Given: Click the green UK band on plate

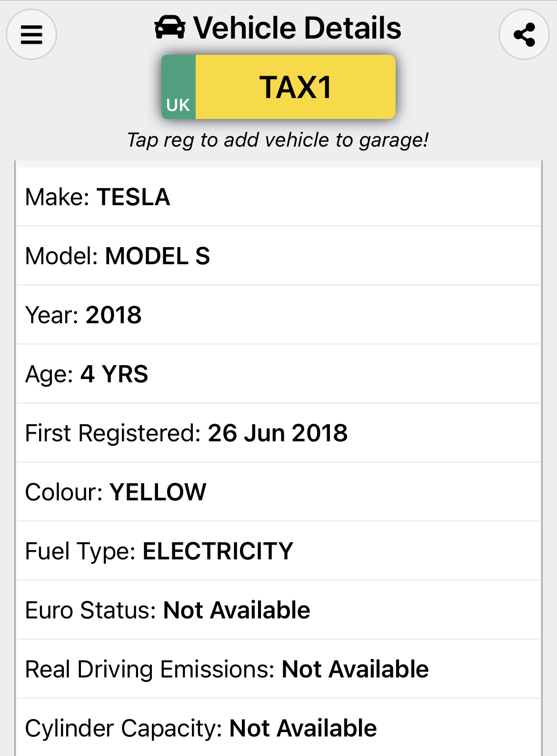Looking at the screenshot, I should click(x=179, y=87).
